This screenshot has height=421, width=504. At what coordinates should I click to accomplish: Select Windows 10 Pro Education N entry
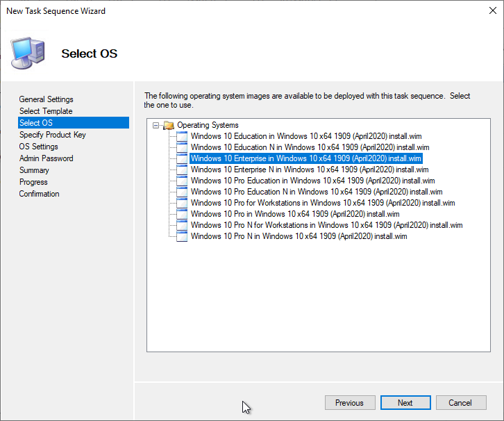pyautogui.click(x=317, y=192)
